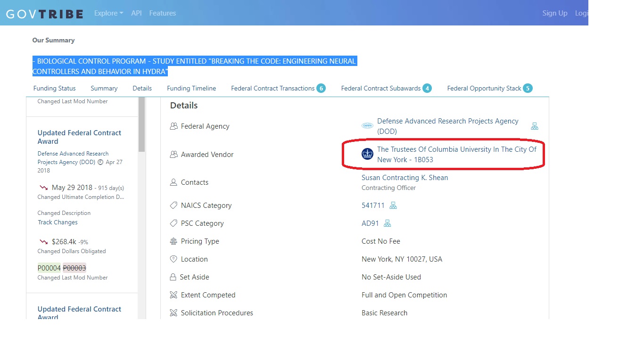Click the Federal Agency people icon
Image resolution: width=644 pixels, height=362 pixels.
tap(173, 126)
